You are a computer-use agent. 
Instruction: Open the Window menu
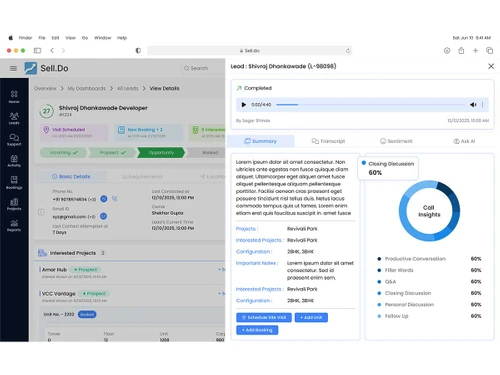point(103,38)
